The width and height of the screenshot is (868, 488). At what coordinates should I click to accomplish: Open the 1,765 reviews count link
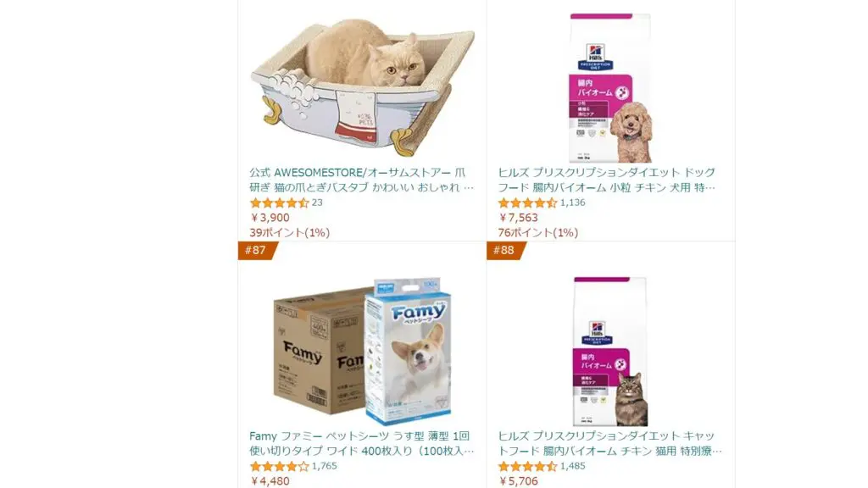point(325,466)
